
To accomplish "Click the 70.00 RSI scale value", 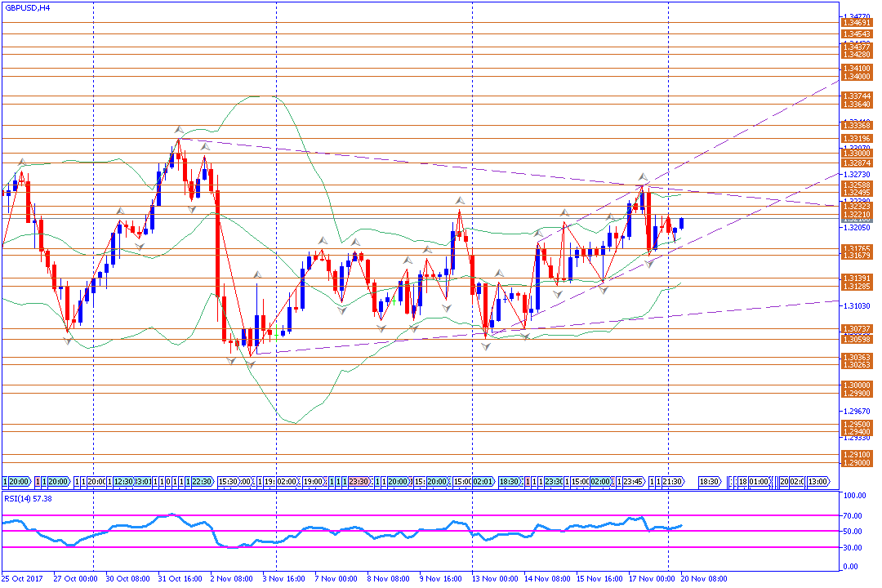I will coord(853,515).
